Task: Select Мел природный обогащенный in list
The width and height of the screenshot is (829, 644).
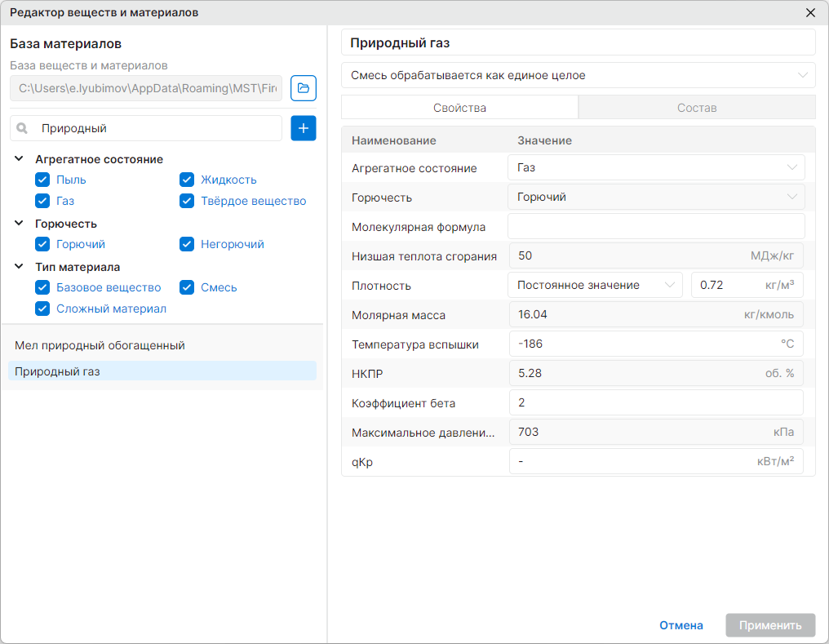Action: (x=162, y=345)
